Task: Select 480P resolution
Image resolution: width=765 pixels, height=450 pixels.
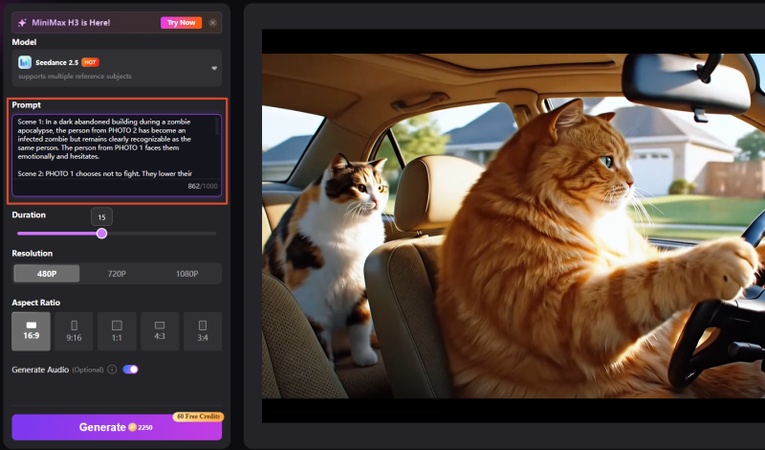Action: tap(46, 274)
